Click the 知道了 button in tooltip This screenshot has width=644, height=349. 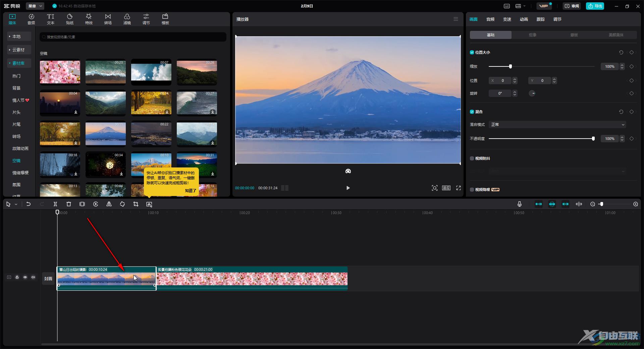click(191, 191)
